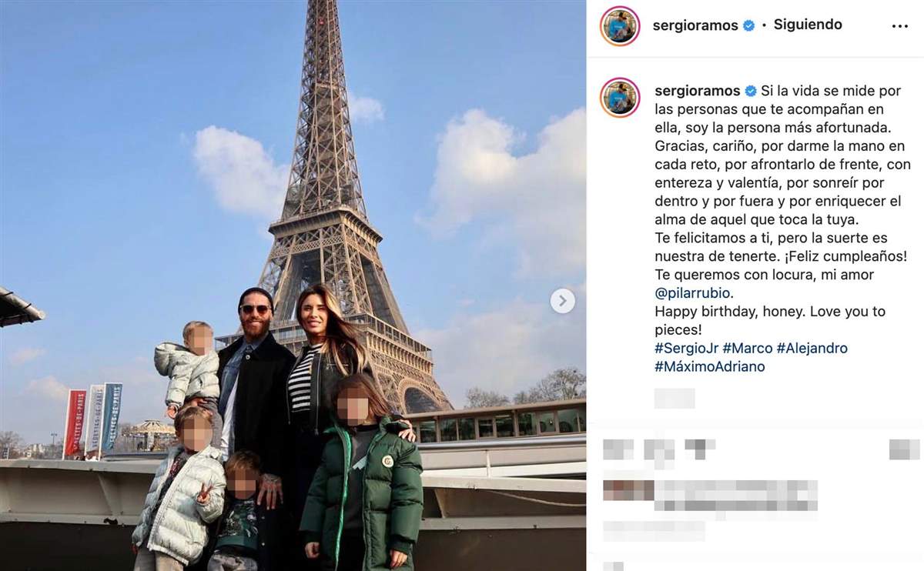Open the #Alejandro hashtag

tap(812, 349)
